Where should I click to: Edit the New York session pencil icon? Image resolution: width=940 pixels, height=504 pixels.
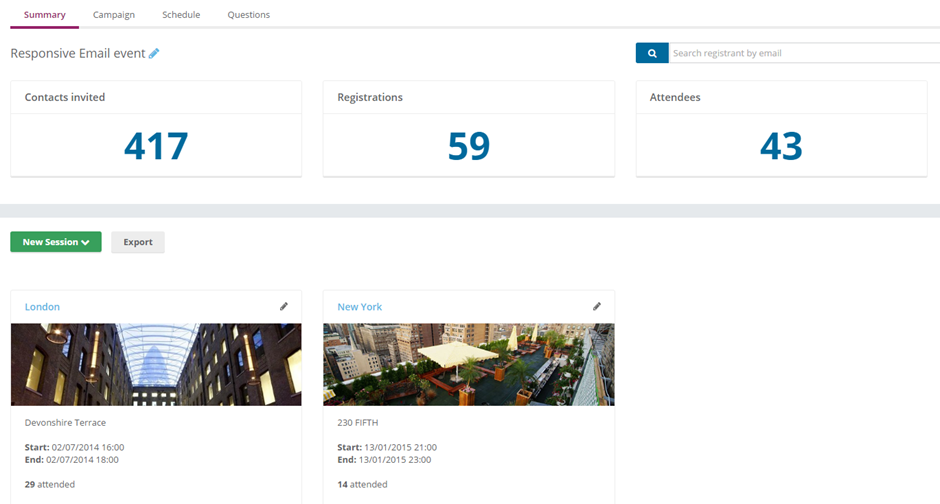tap(596, 306)
